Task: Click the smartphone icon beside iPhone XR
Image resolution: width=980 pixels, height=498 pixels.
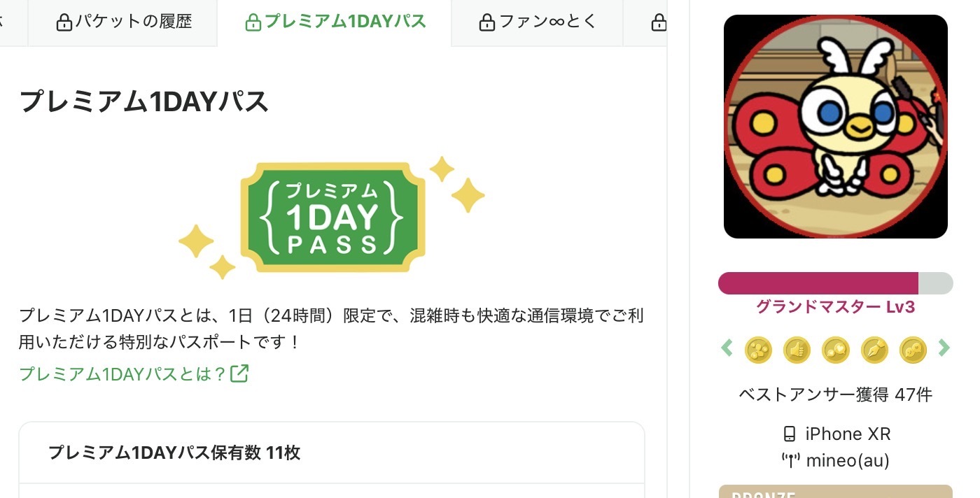Action: (x=790, y=434)
